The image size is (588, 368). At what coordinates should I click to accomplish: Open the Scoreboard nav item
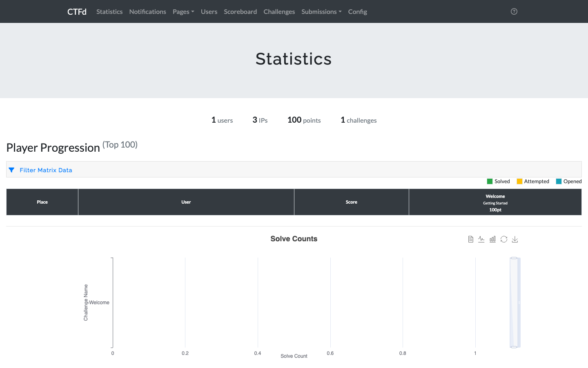(x=240, y=11)
